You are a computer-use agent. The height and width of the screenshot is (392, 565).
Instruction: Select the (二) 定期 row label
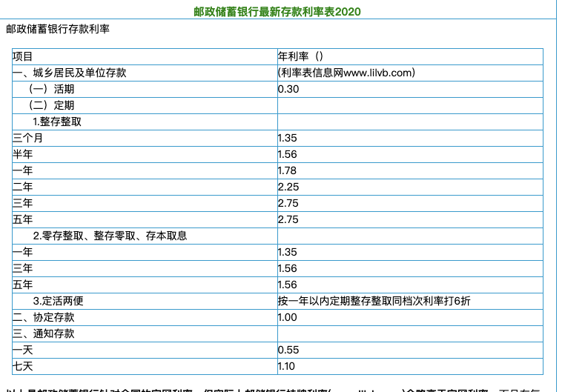point(51,105)
